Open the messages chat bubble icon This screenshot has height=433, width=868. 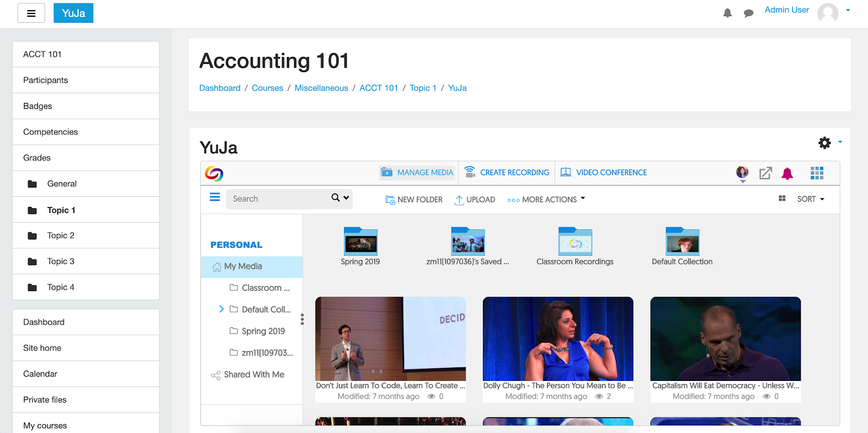[749, 14]
